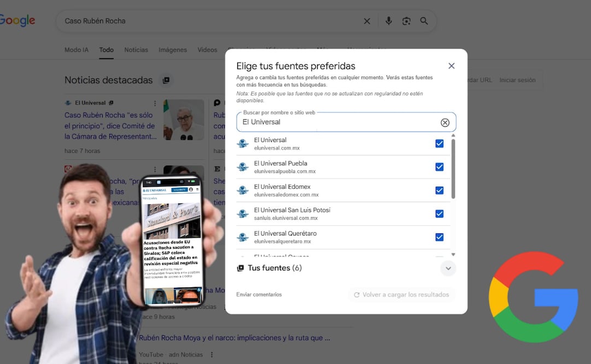Open three-dot menu for El Universal article

[155, 103]
